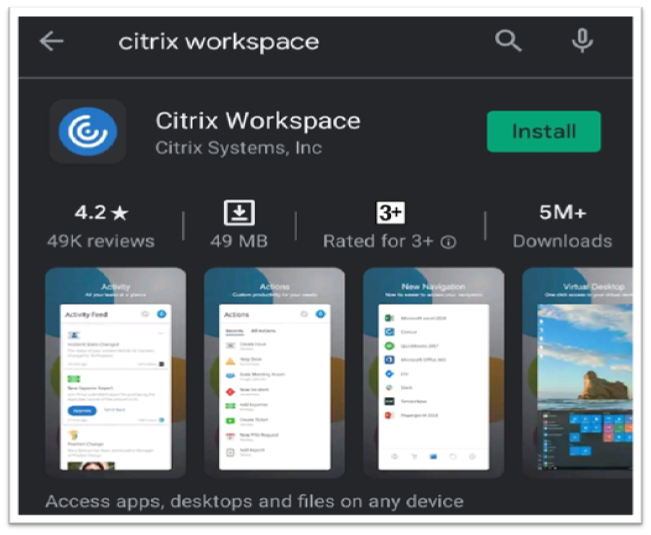This screenshot has height=535, width=651.
Task: Click the 3+ content rating badge
Action: [390, 213]
